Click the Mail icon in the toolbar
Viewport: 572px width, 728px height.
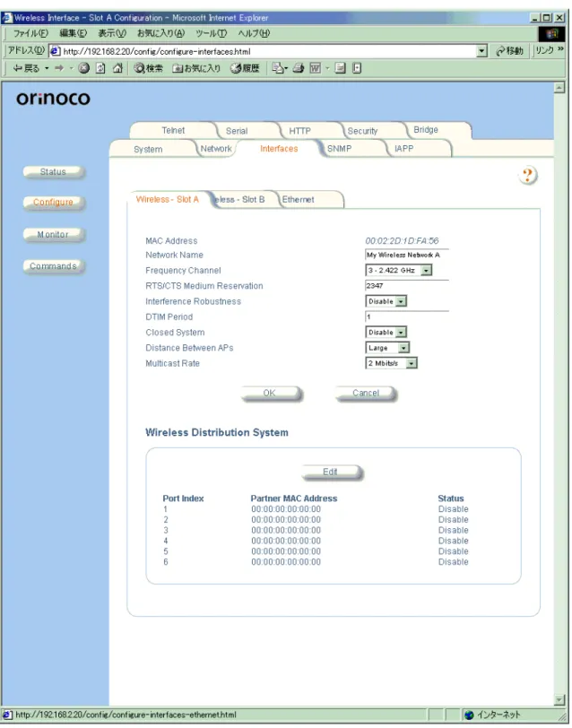(278, 69)
